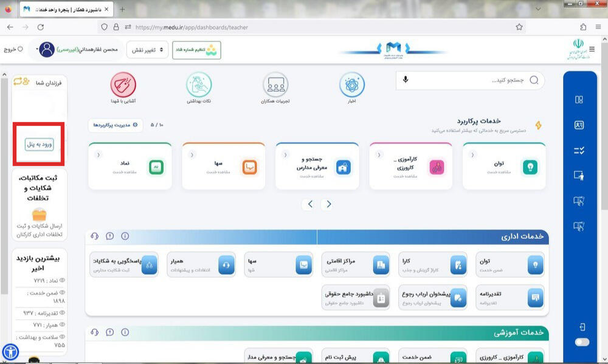Open ثبت مکاتبات، شکایات و تخلفات card
This screenshot has height=364, width=608.
[x=39, y=205]
